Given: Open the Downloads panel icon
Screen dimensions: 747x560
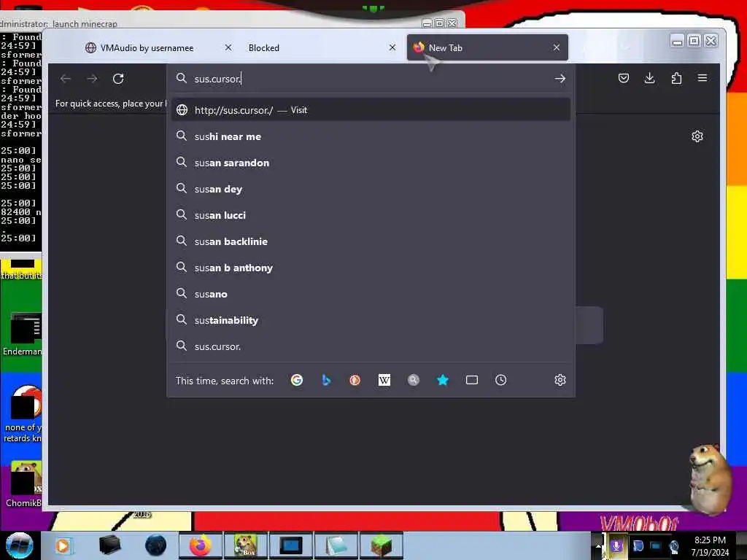Looking at the screenshot, I should coord(649,78).
